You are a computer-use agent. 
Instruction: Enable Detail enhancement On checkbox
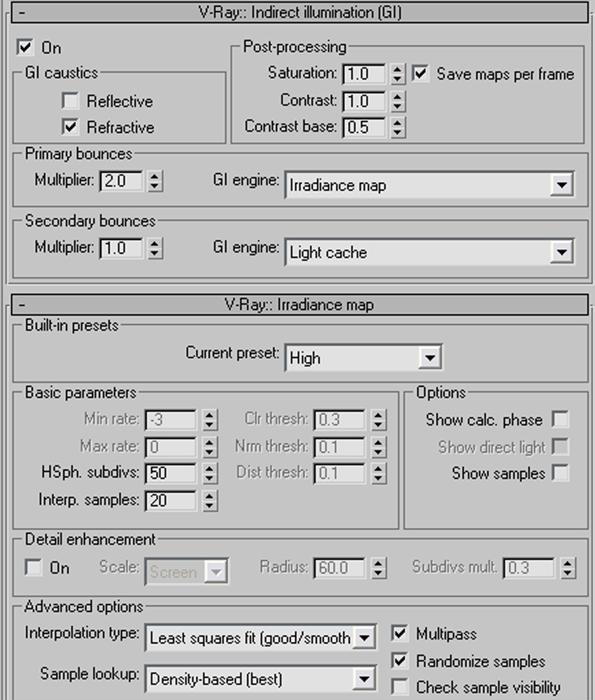pos(33,568)
